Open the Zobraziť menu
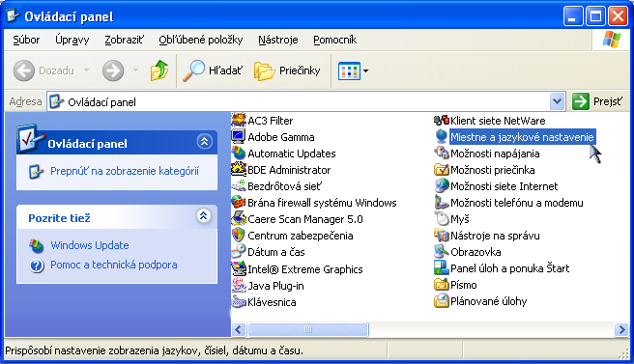The image size is (634, 364). (124, 40)
